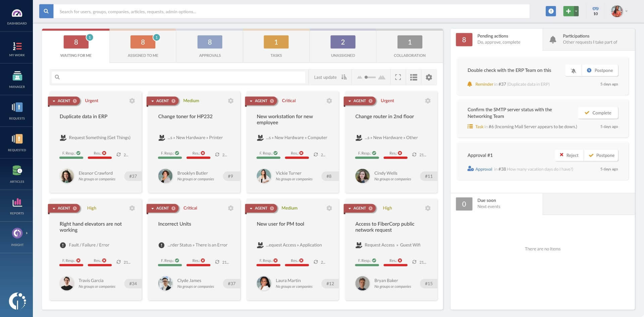Screen dimensions: 644x317
Task: Click Complete on the SMTP server task
Action: [x=598, y=113]
